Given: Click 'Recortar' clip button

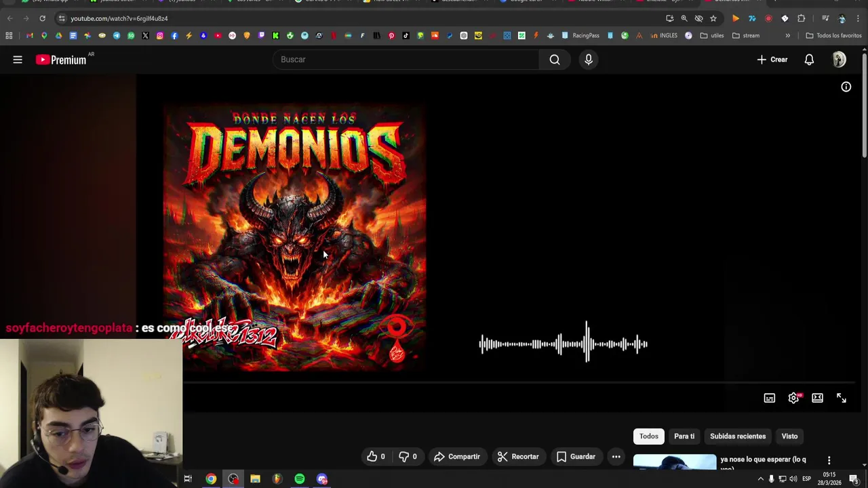Looking at the screenshot, I should click(518, 457).
